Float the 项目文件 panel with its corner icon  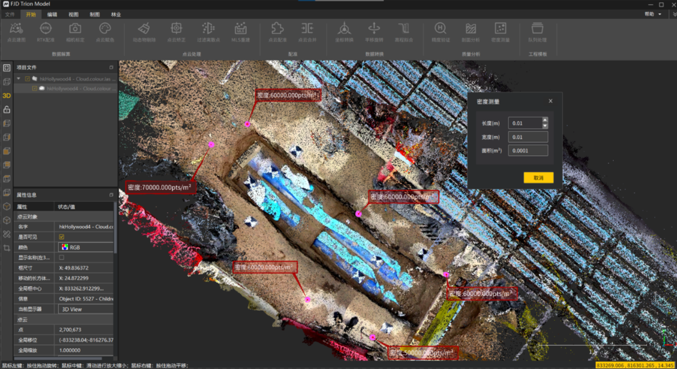click(x=111, y=67)
